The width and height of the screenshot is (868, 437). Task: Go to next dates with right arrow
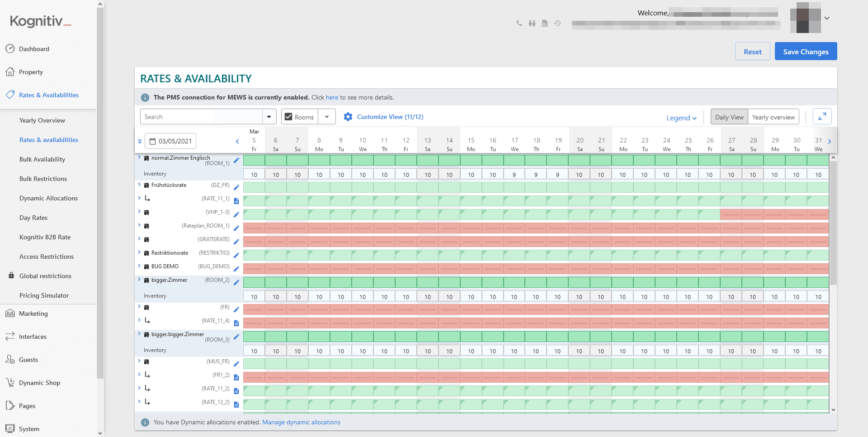829,142
